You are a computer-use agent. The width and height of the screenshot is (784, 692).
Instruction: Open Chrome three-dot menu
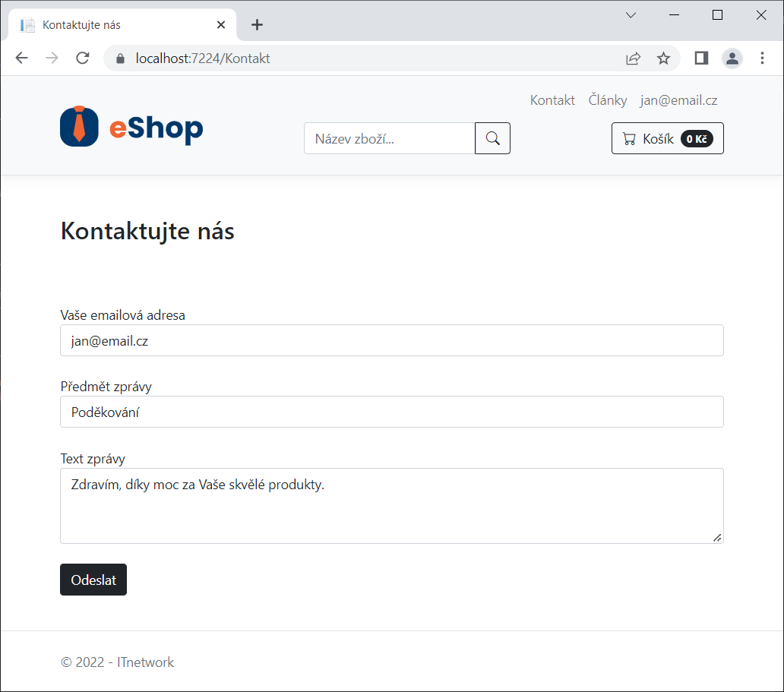tap(762, 58)
